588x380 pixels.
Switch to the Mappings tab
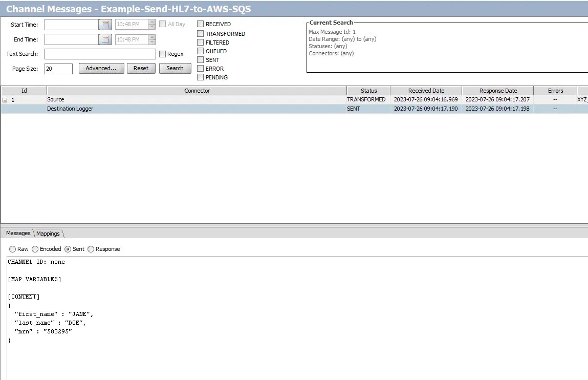(x=48, y=233)
